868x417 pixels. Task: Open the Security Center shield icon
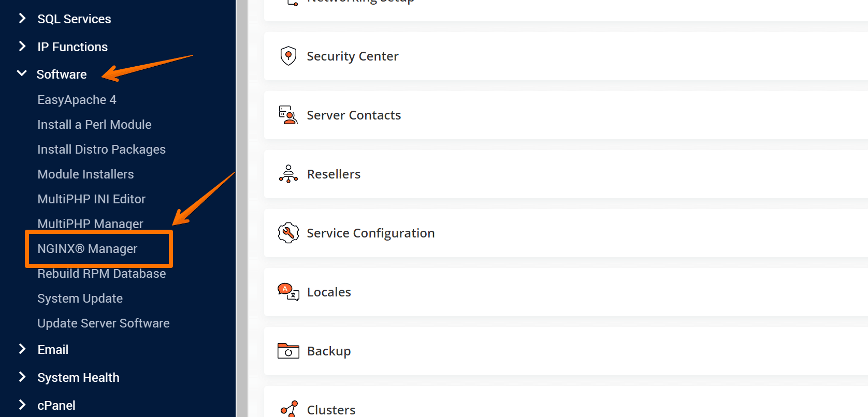pos(288,56)
